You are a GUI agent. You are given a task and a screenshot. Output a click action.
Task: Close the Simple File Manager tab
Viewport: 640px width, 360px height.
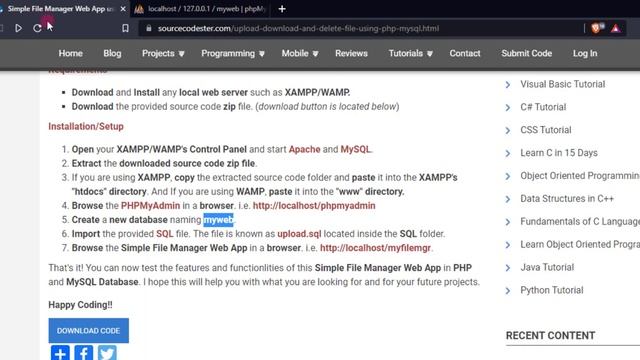[123, 9]
